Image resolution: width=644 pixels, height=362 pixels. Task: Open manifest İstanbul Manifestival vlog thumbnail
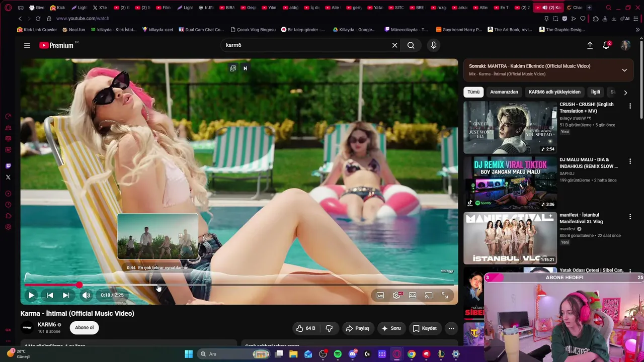pyautogui.click(x=510, y=238)
